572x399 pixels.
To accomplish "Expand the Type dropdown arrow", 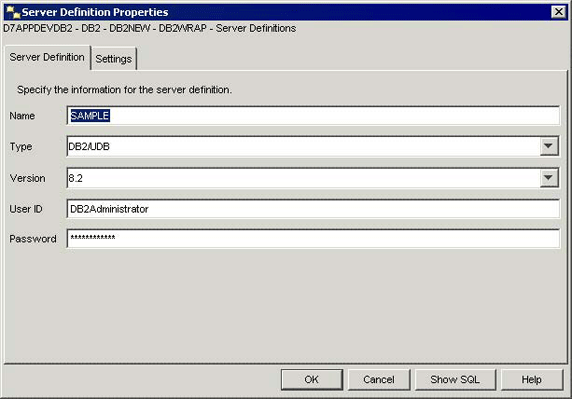I will 548,146.
